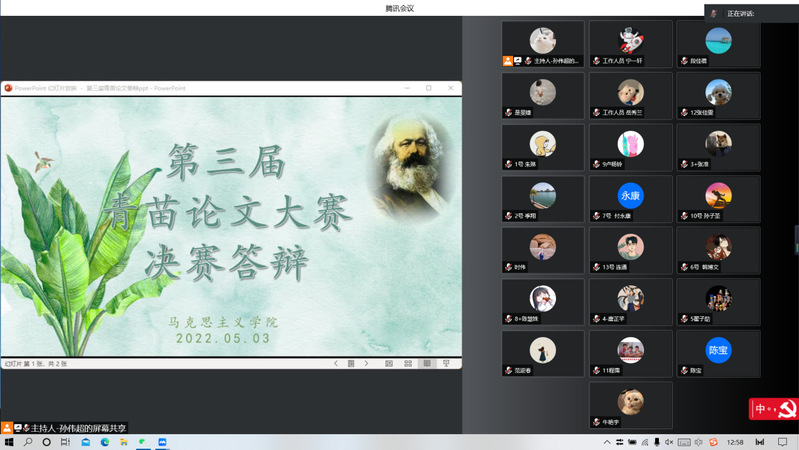Toggle Reading view in PowerPoint status bar

pos(427,364)
